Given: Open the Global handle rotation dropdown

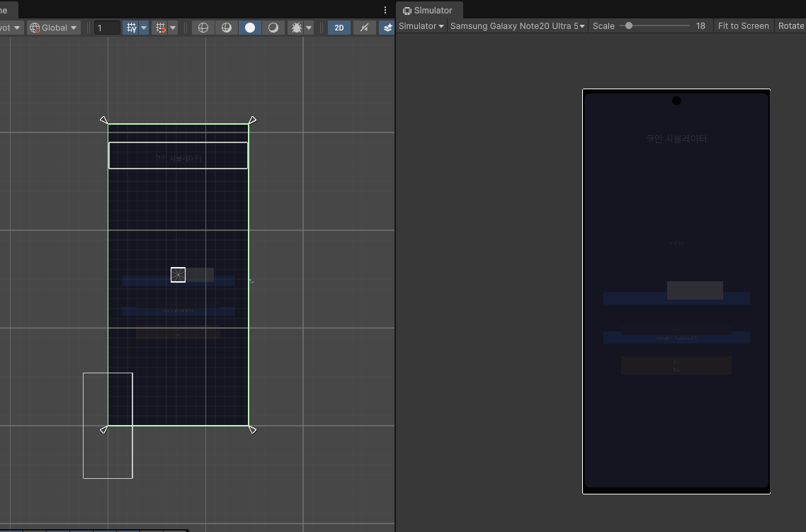Looking at the screenshot, I should pos(53,28).
